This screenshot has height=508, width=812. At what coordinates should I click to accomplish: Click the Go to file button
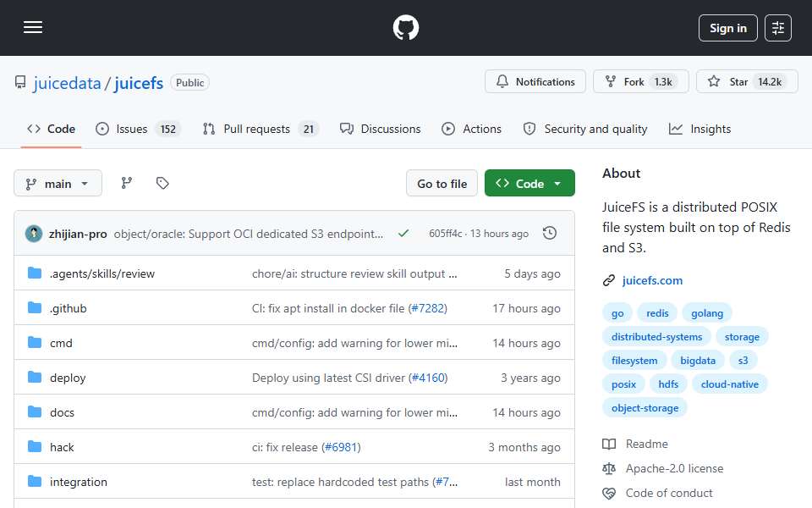pos(442,184)
